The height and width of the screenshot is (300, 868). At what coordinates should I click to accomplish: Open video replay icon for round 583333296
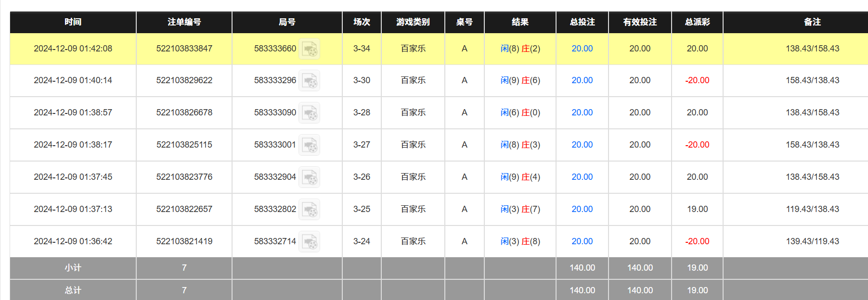pos(309,81)
